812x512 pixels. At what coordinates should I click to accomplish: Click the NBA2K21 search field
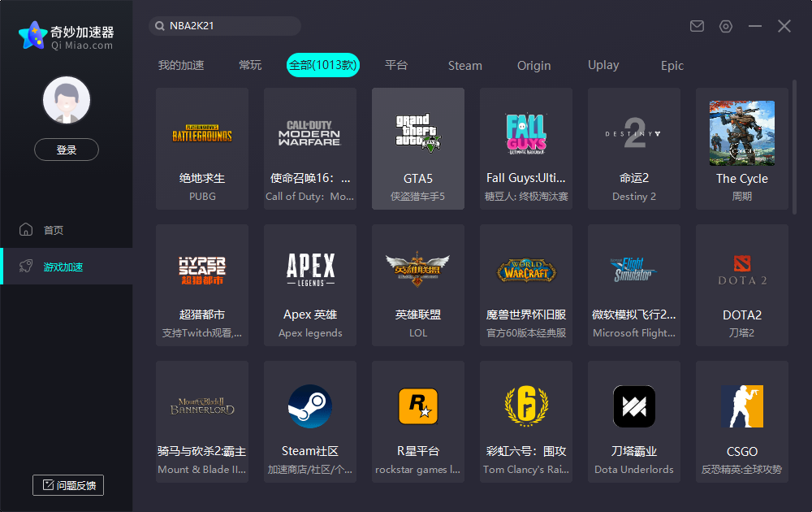tap(225, 26)
